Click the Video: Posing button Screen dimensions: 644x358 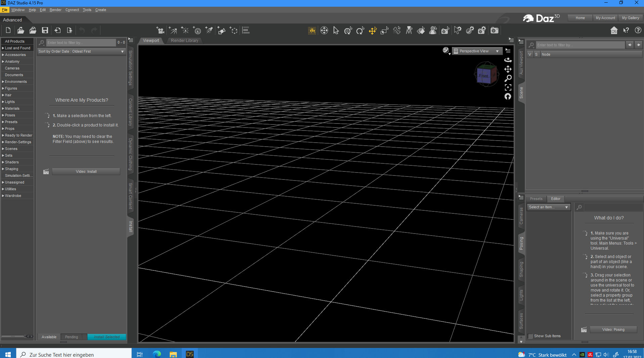613,329
